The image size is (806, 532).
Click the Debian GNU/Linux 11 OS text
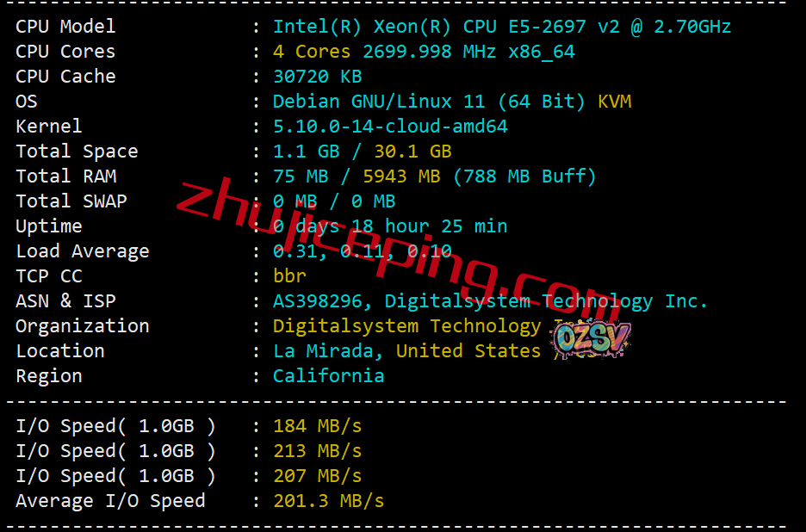[x=379, y=102]
